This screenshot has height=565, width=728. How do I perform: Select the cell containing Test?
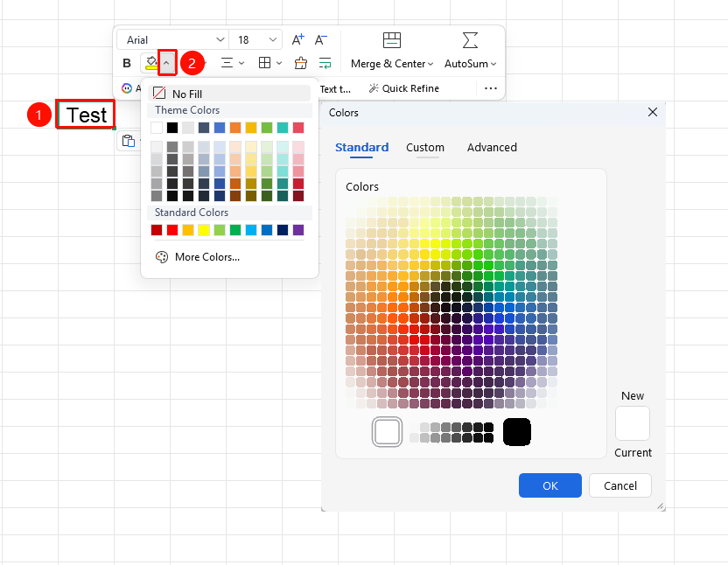coord(86,115)
